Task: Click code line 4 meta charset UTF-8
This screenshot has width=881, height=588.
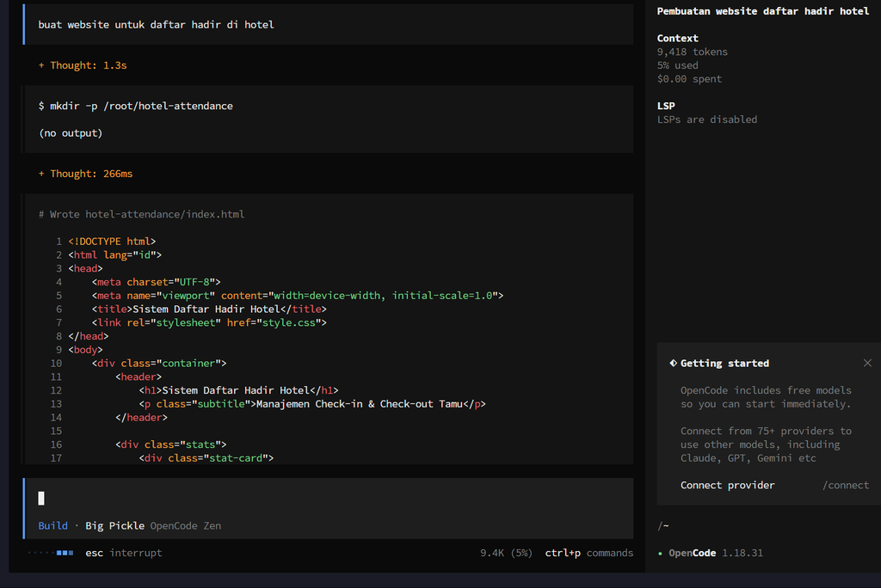Action: 157,282
